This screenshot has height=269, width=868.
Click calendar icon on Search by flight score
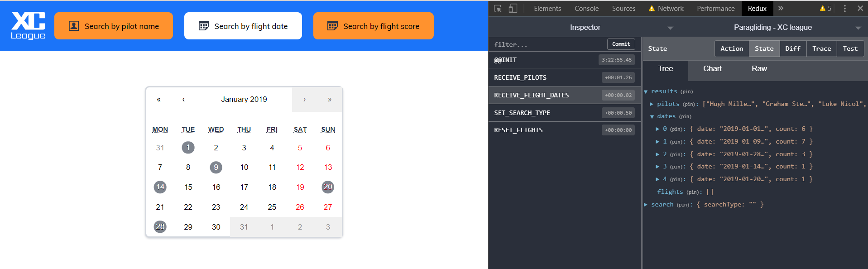pyautogui.click(x=333, y=26)
